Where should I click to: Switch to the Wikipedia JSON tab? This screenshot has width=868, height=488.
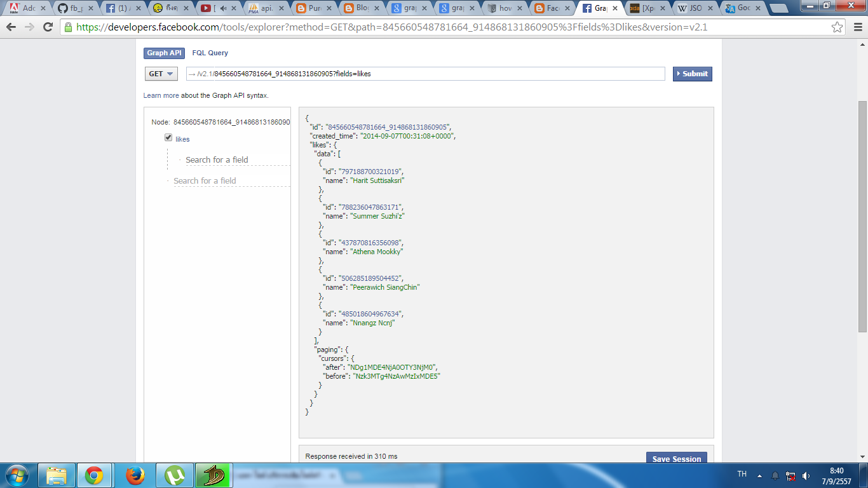pyautogui.click(x=693, y=8)
